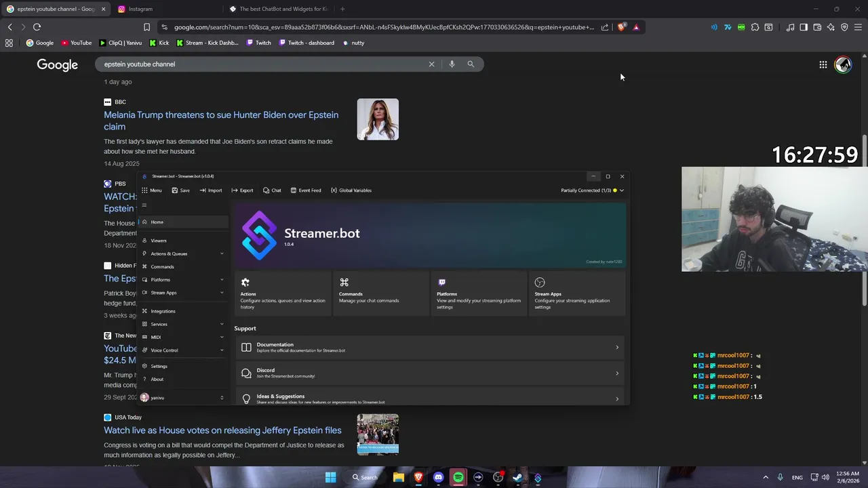Open 7TV extension icon
This screenshot has width=868, height=488.
[x=728, y=27]
